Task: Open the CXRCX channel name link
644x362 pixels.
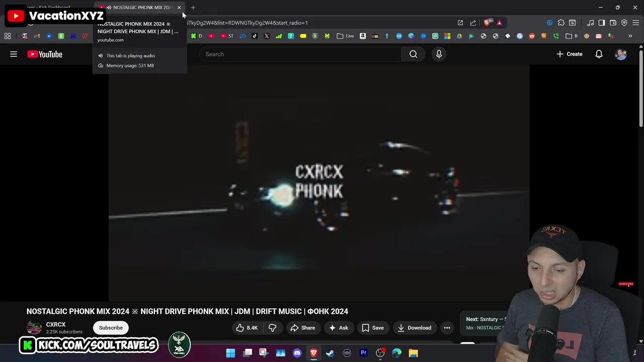Action: [56, 325]
